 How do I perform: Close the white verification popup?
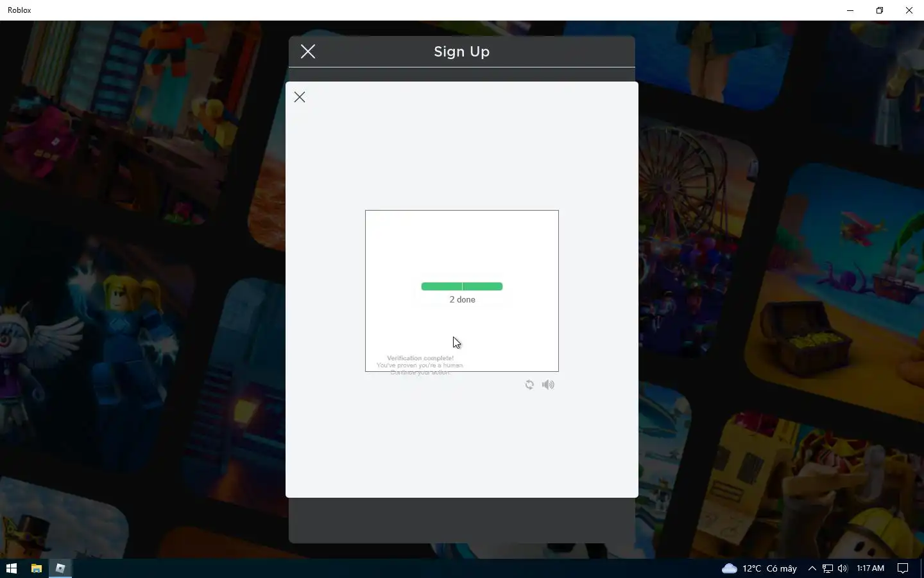click(300, 97)
